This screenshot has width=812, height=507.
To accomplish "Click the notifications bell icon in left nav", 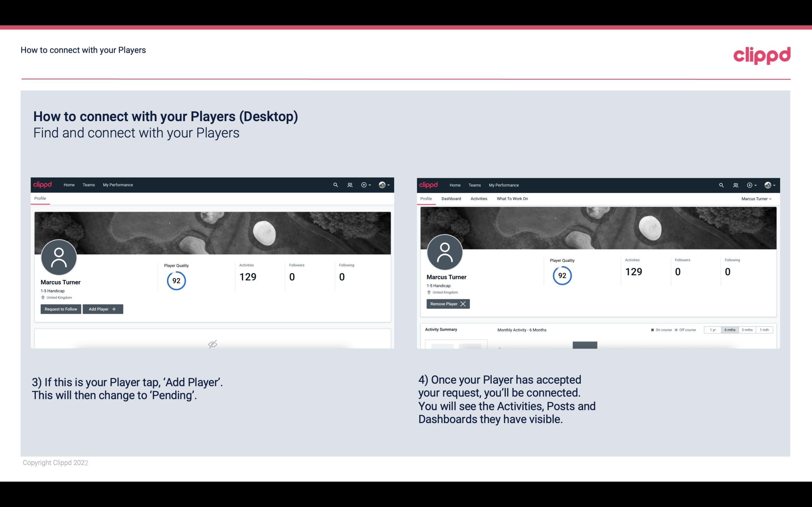I will coord(349,184).
